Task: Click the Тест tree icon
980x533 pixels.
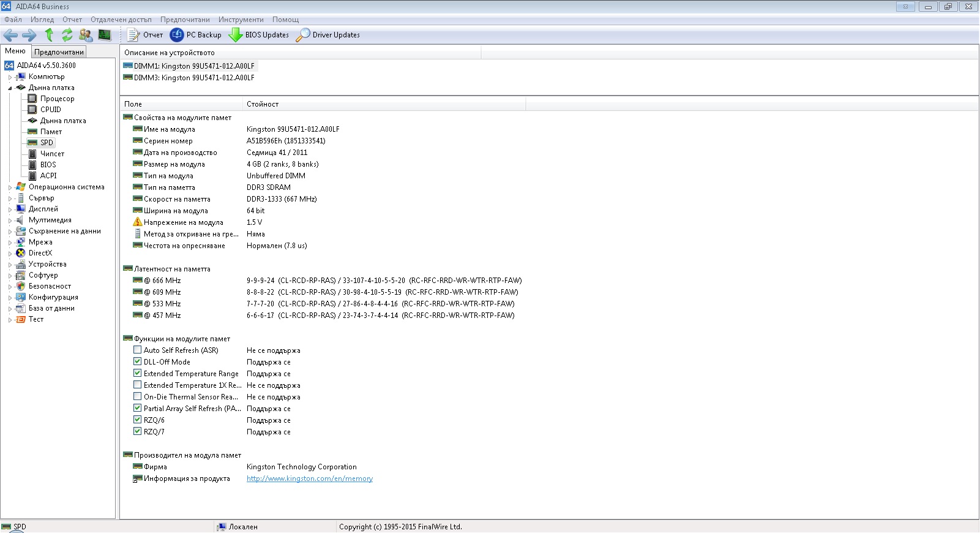Action: [x=21, y=319]
